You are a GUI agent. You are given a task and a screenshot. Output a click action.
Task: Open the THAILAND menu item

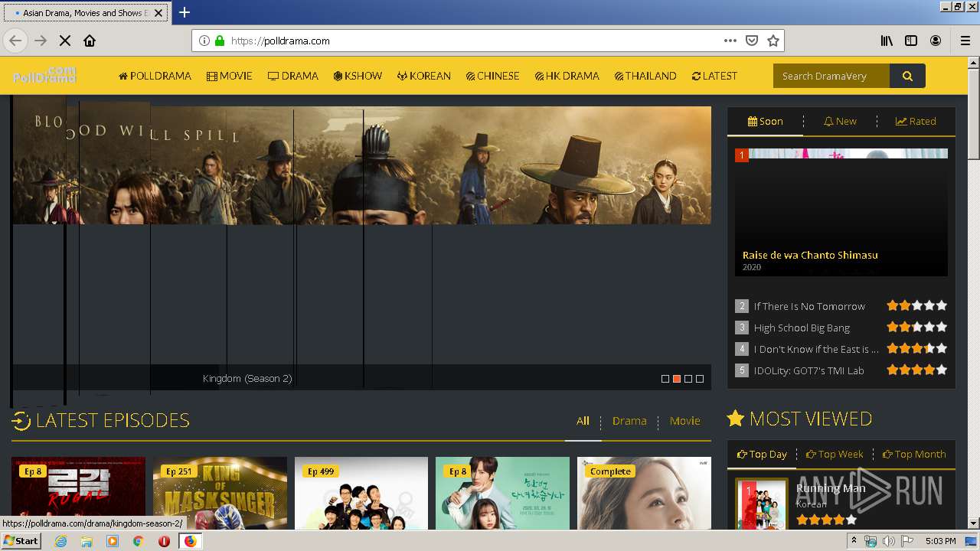coord(645,76)
